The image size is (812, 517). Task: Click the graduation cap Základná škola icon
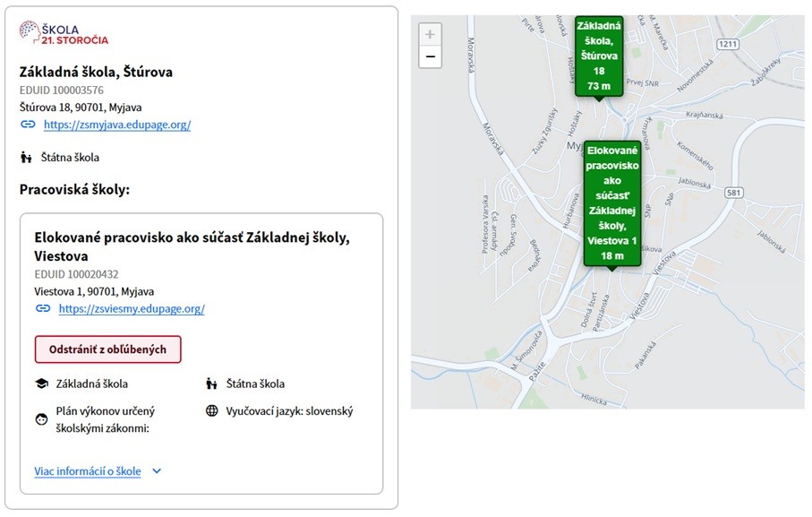pyautogui.click(x=41, y=383)
